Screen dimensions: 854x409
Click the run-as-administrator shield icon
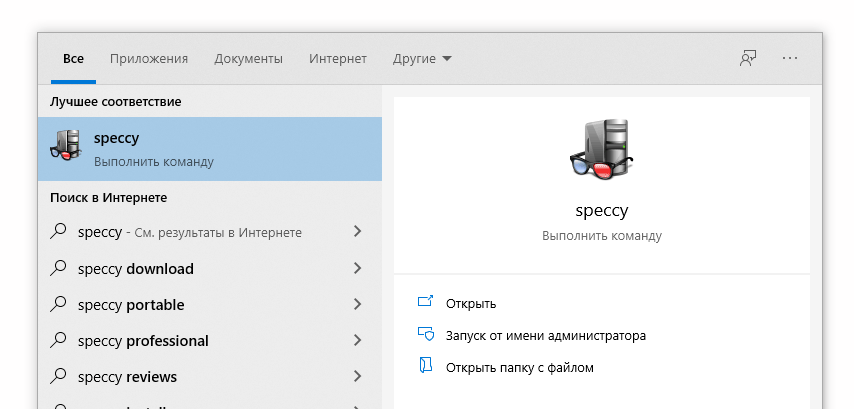tap(425, 333)
